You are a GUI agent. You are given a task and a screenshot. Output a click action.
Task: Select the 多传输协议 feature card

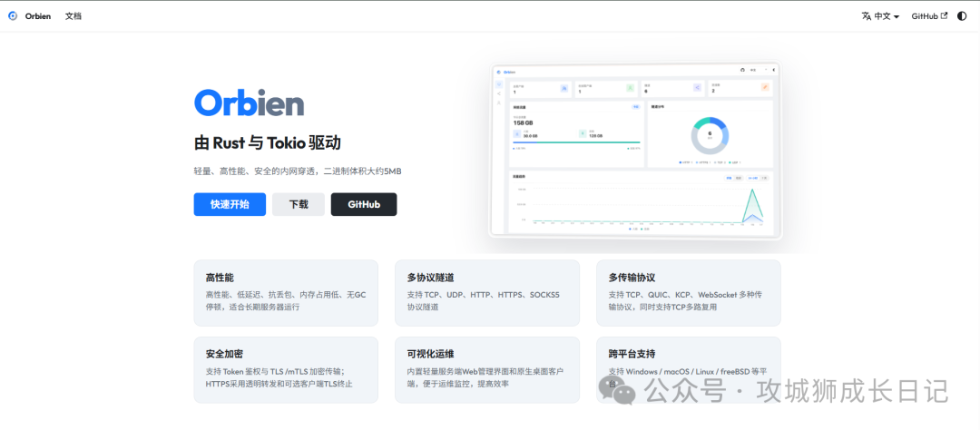688,292
